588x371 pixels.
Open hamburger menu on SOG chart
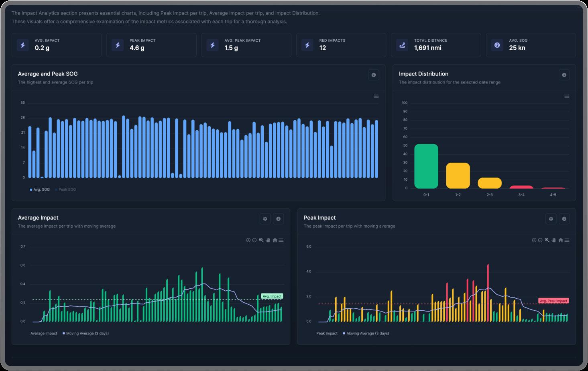click(x=376, y=96)
